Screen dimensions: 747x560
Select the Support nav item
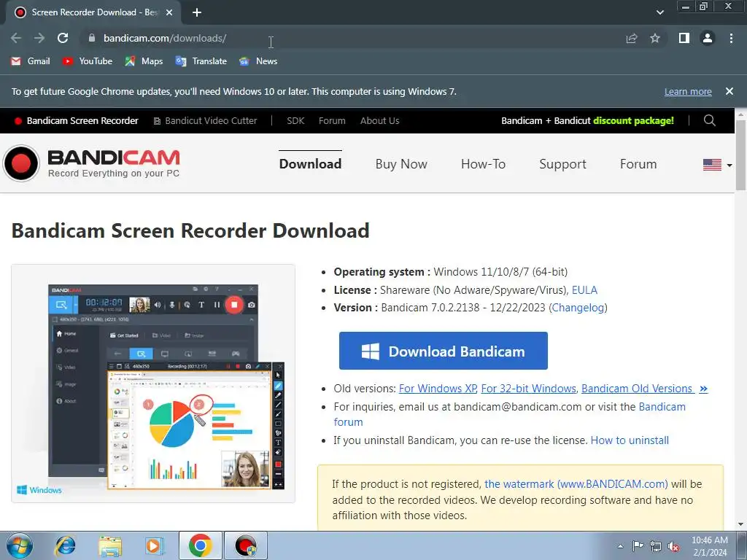point(562,164)
